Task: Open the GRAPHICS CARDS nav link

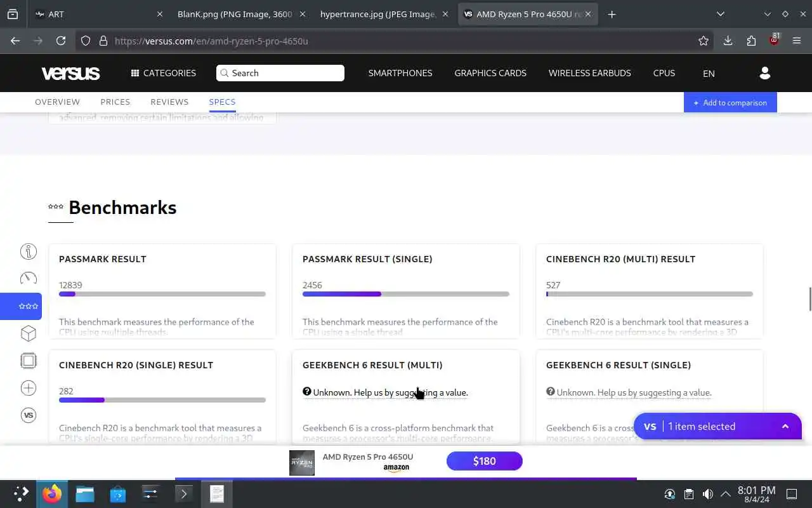Action: coord(490,73)
